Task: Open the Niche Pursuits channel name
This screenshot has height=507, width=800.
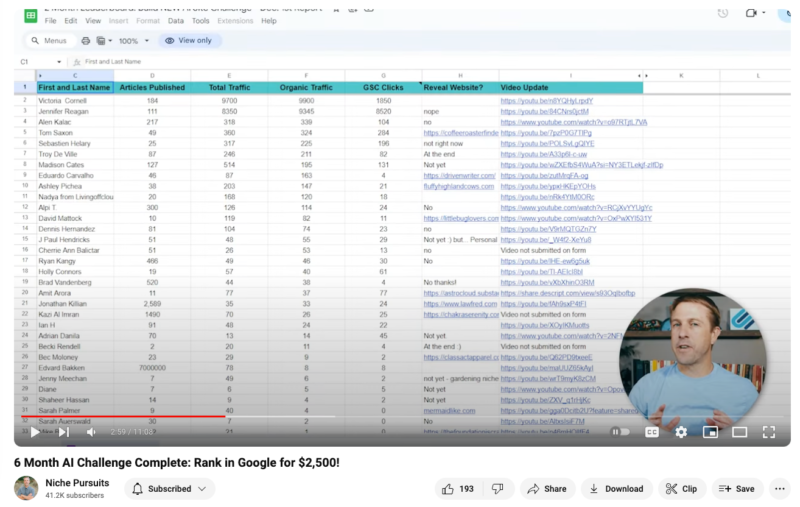Action: point(79,482)
